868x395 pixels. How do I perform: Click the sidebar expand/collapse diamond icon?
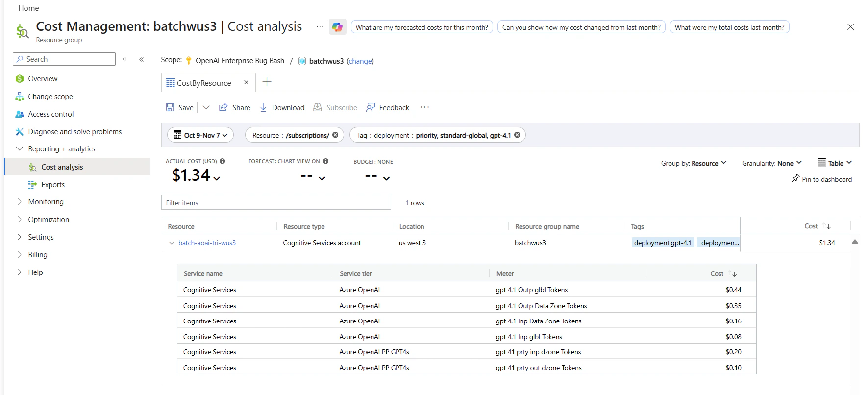click(x=125, y=59)
